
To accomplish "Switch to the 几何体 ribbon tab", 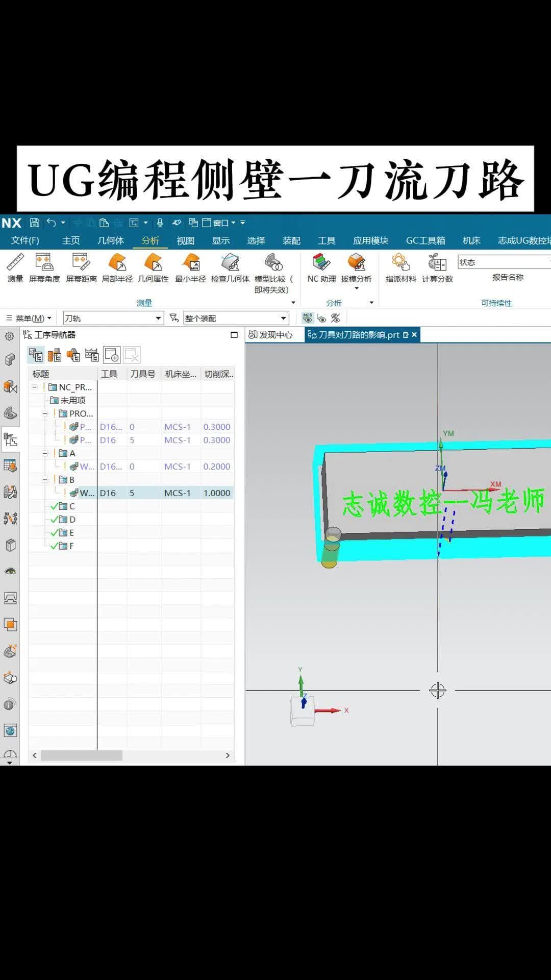I will (111, 240).
